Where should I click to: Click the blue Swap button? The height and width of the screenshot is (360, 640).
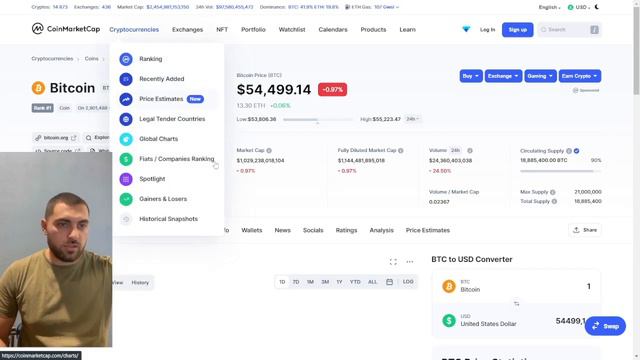pyautogui.click(x=605, y=326)
